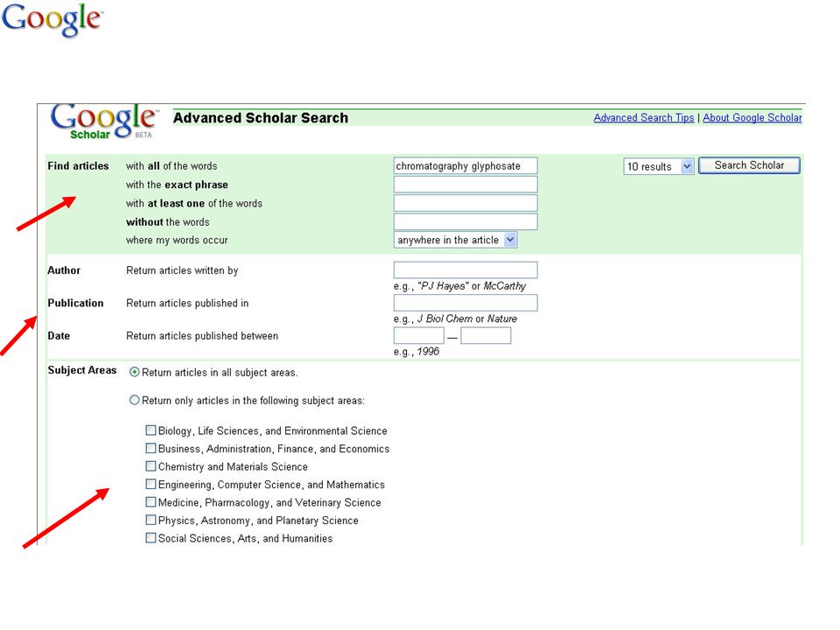Check Biology, Life Sciences, and Environmental Science
This screenshot has height=630, width=840.
point(151,430)
